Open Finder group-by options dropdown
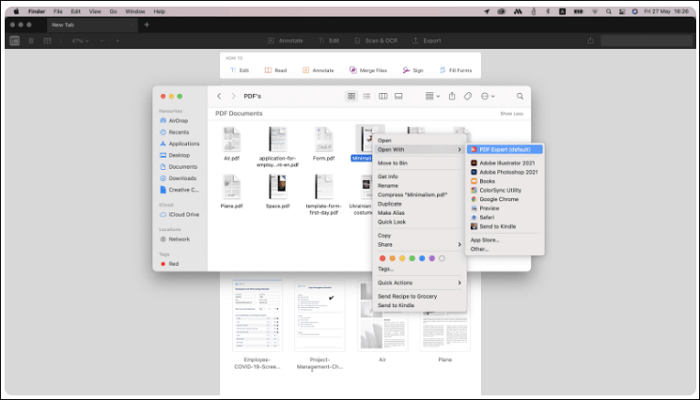This screenshot has width=700, height=400. [432, 96]
